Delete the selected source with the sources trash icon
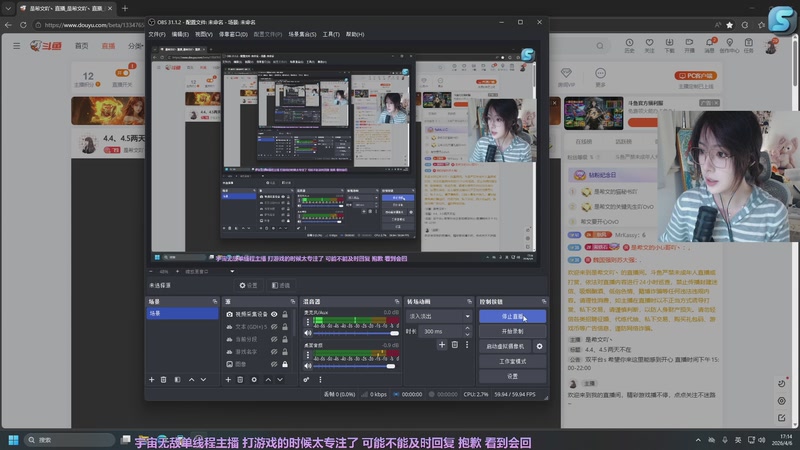Image resolution: width=800 pixels, height=450 pixels. click(x=240, y=380)
